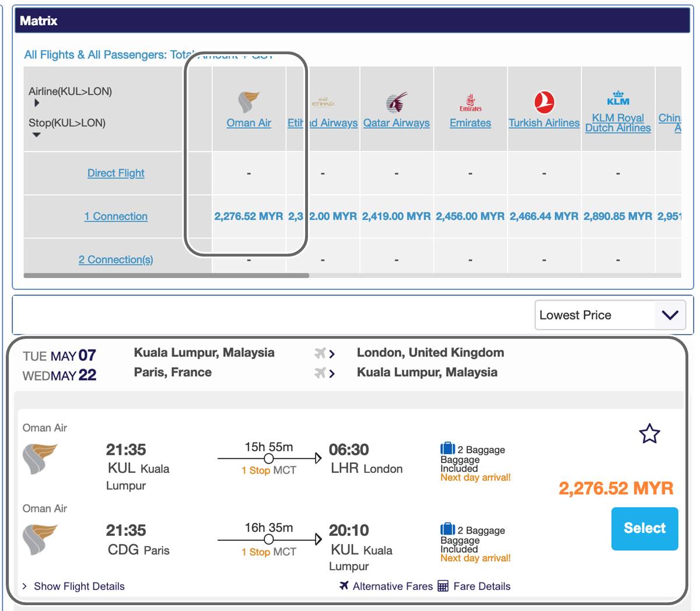Click the 1 Stop MCT label under 15h 55m
Viewport: 700px width, 611px height.
[269, 470]
